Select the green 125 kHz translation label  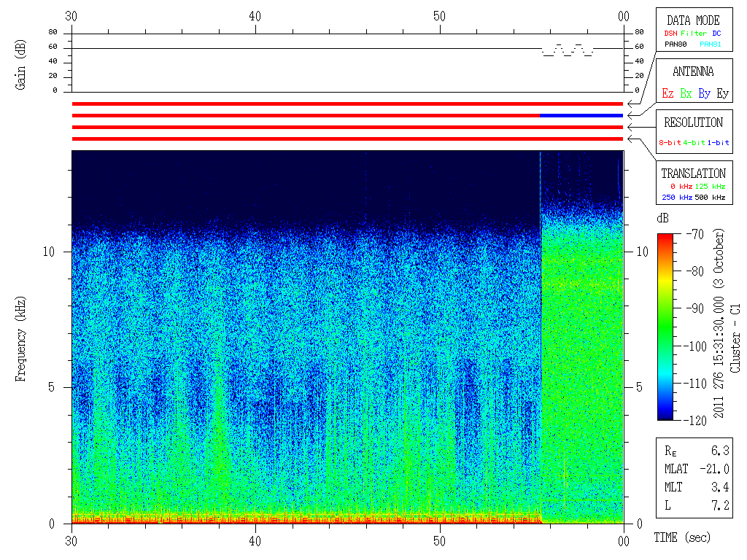click(710, 186)
